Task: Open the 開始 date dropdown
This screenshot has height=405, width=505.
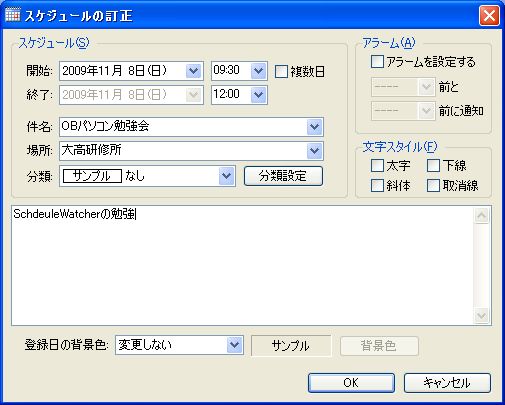Action: pos(194,71)
